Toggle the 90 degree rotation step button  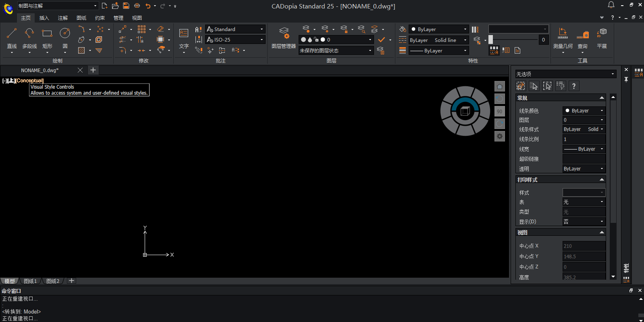[500, 112]
